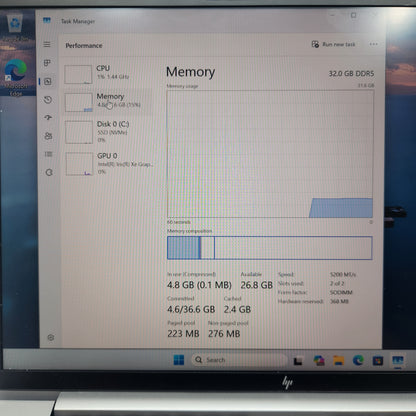Image resolution: width=416 pixels, height=416 pixels.
Task: Open the Task View taskbar icon
Action: pos(298,361)
